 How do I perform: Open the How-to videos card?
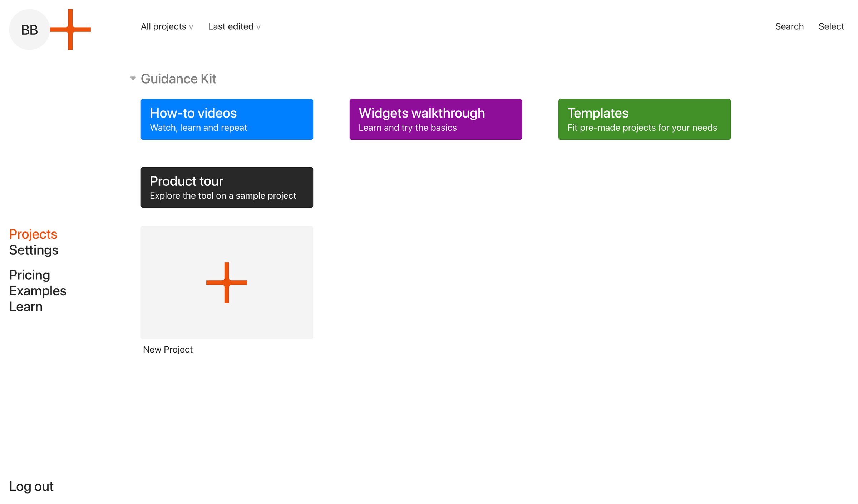(227, 119)
